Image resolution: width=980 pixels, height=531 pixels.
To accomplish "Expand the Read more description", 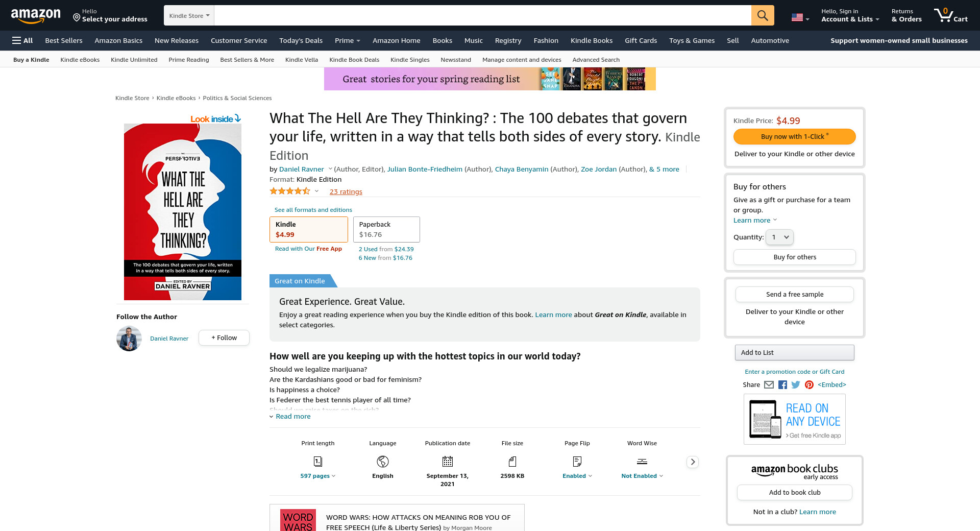I will [x=292, y=417].
